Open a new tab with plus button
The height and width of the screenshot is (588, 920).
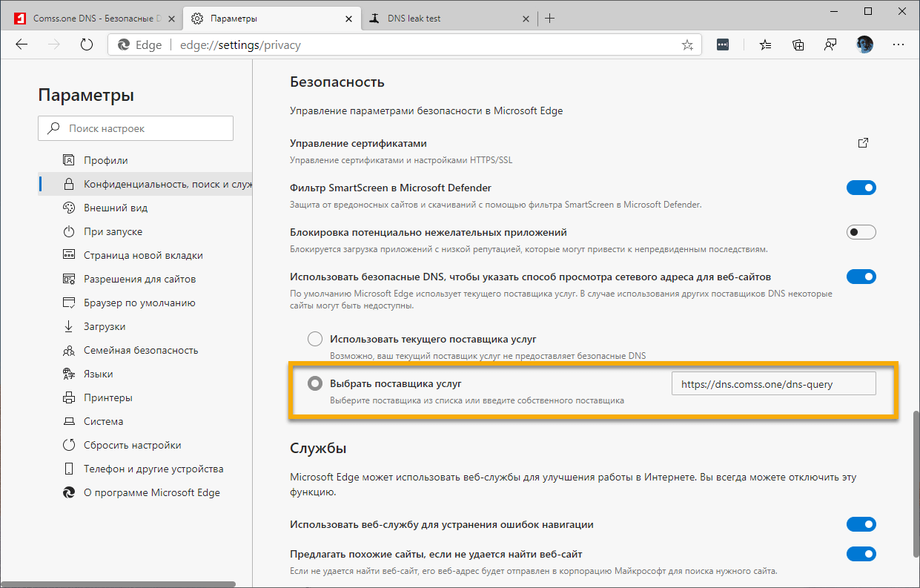pyautogui.click(x=549, y=18)
